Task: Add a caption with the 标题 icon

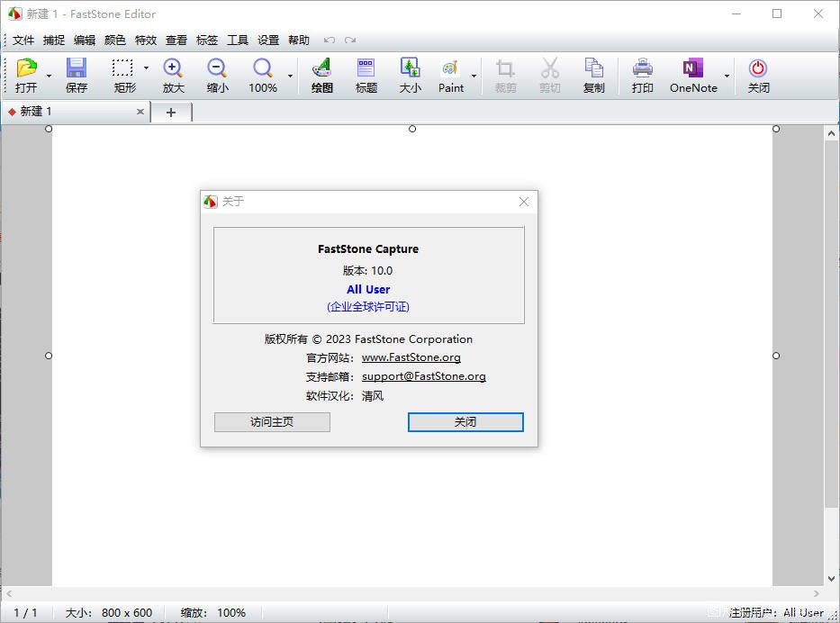Action: click(x=366, y=73)
